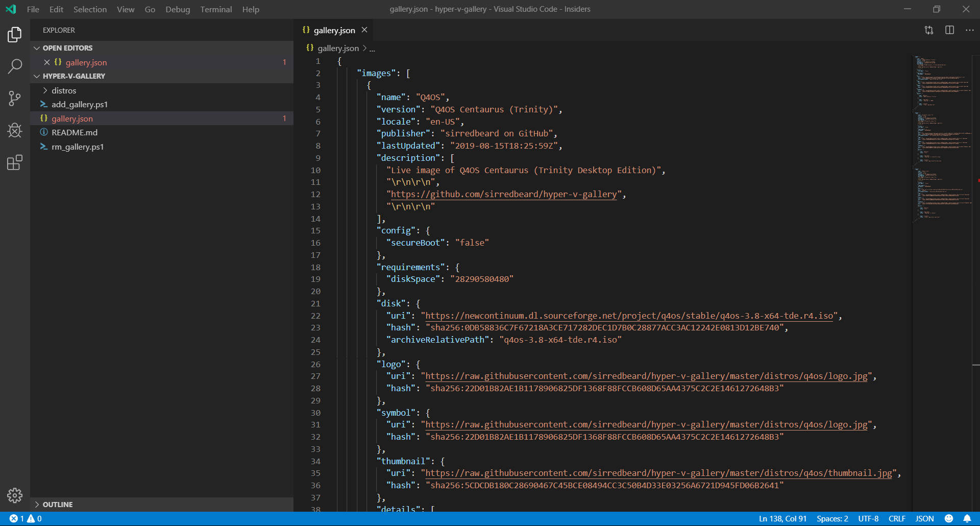
Task: Click the feedback smiley icon
Action: [949, 518]
